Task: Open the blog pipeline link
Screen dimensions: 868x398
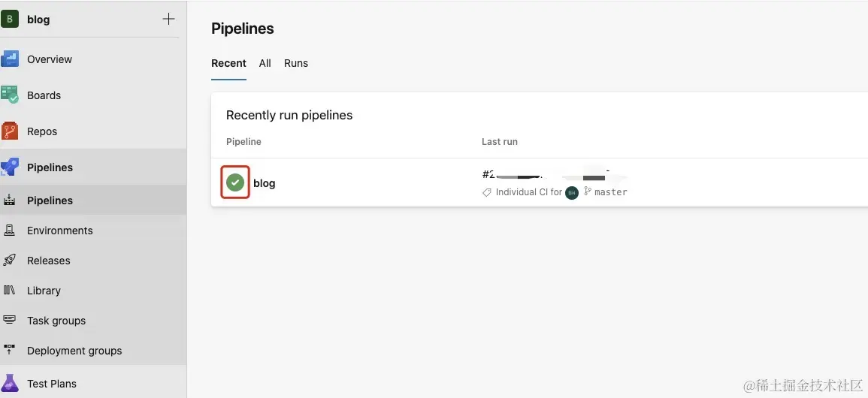Action: [265, 183]
